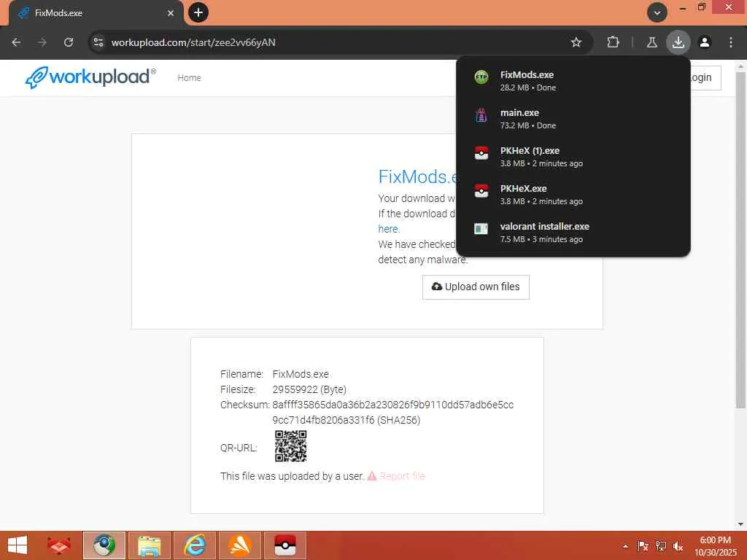
Task: Open Internet Explorer from the taskbar
Action: click(x=195, y=545)
